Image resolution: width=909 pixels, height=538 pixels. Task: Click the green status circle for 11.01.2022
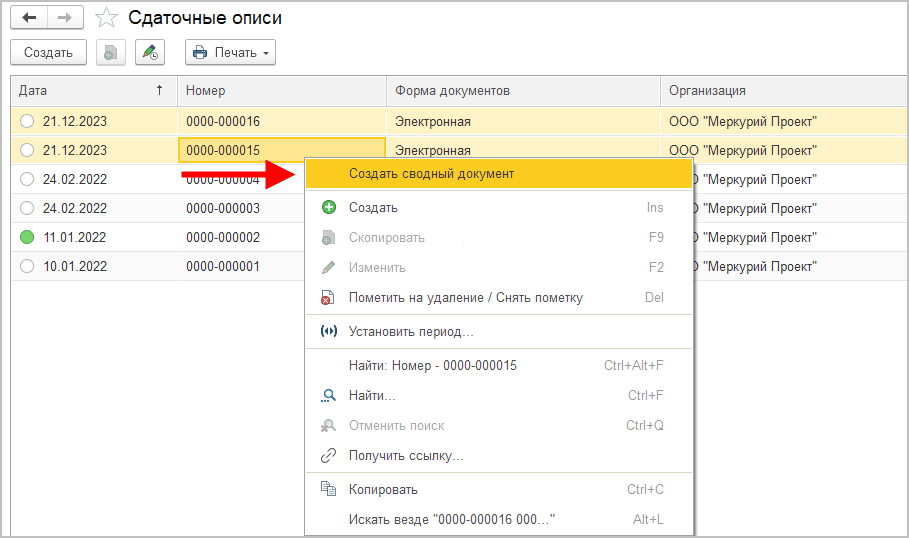27,238
